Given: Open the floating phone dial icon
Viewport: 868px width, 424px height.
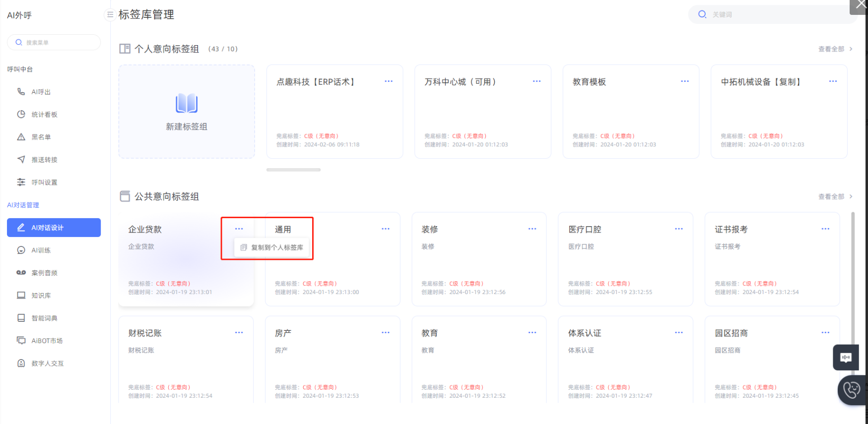Looking at the screenshot, I should click(852, 390).
